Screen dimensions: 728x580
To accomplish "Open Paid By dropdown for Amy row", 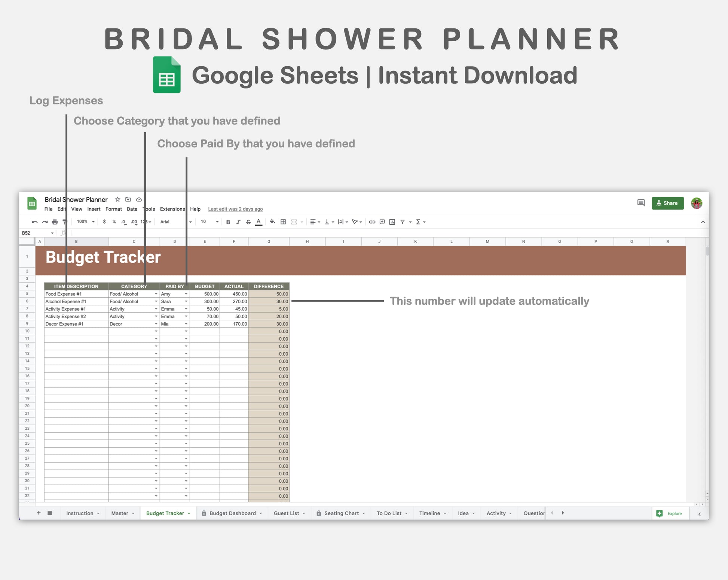I will click(x=186, y=294).
